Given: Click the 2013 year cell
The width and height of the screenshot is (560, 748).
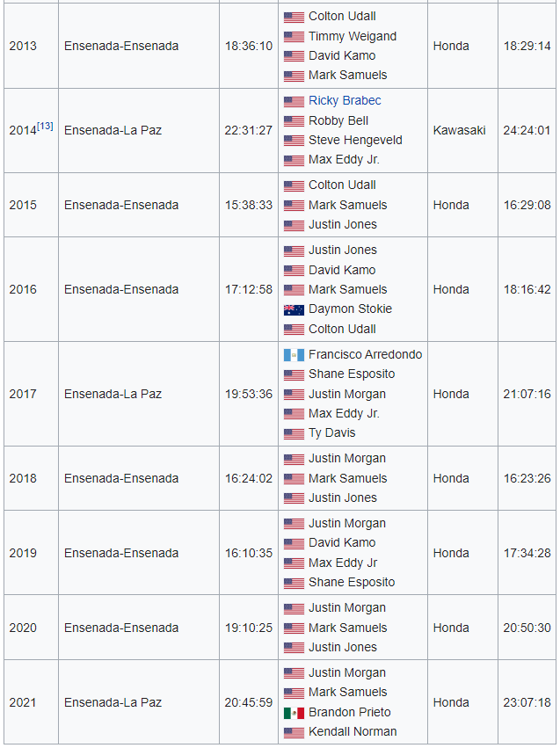Looking at the screenshot, I should coord(23,46).
